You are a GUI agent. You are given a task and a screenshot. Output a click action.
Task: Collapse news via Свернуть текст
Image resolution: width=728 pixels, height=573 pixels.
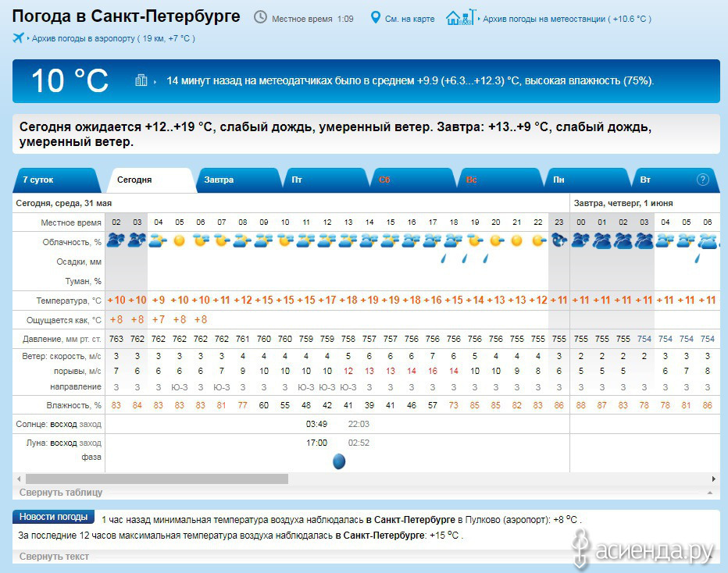tap(54, 557)
